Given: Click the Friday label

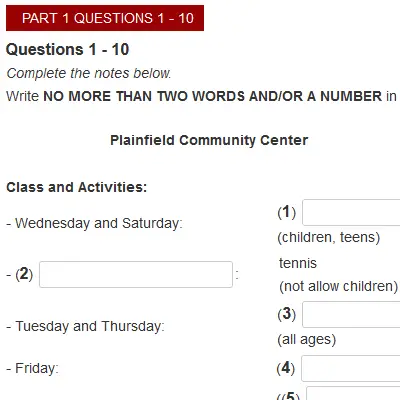Looking at the screenshot, I should pos(32,369).
